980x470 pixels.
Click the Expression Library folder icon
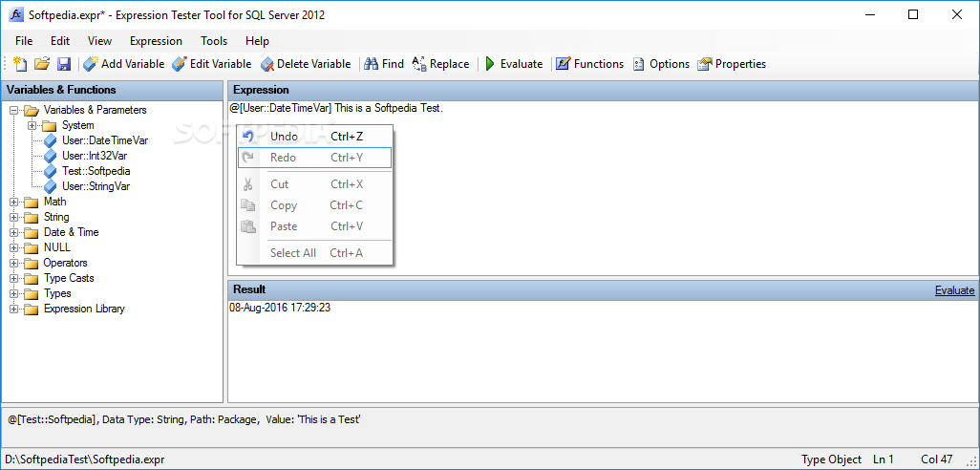pyautogui.click(x=32, y=310)
